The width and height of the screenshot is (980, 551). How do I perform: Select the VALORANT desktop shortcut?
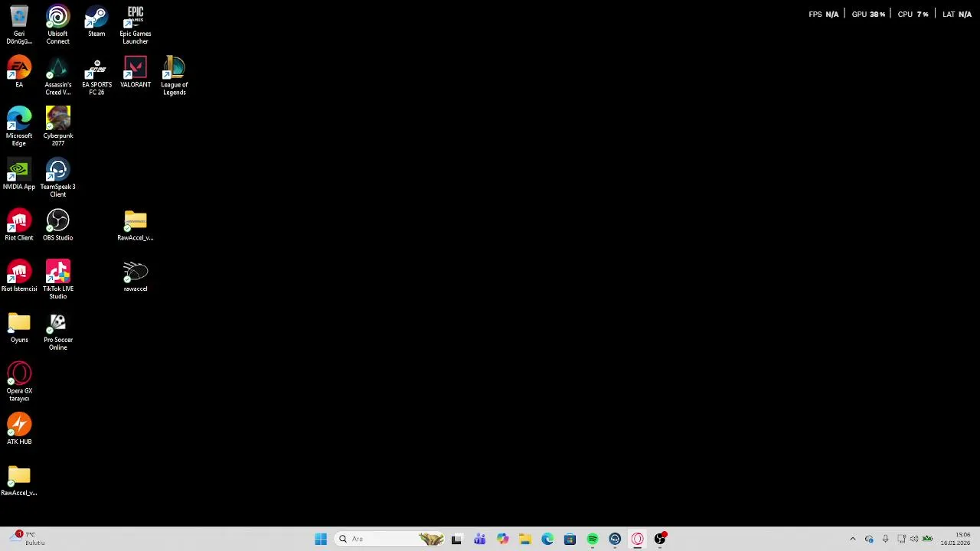click(136, 73)
